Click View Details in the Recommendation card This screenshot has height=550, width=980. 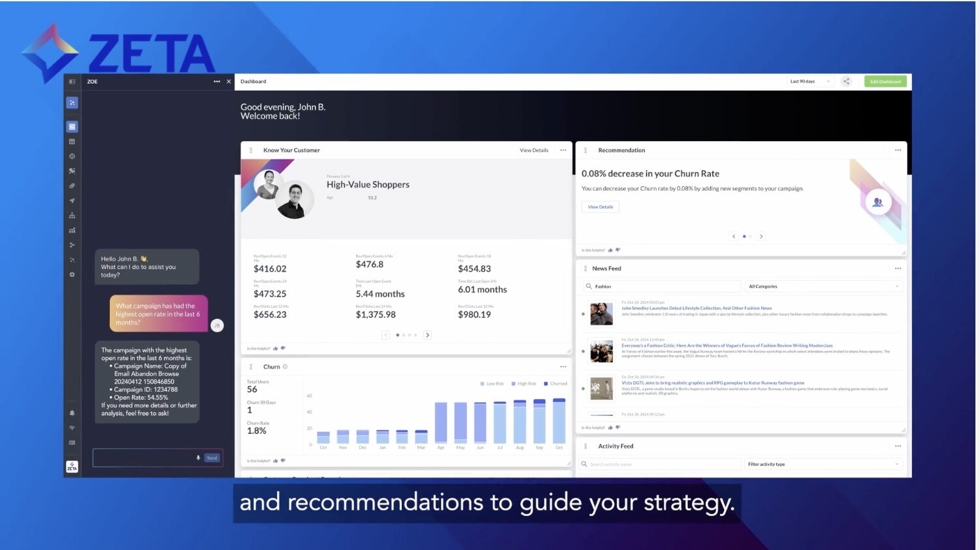[x=600, y=207]
